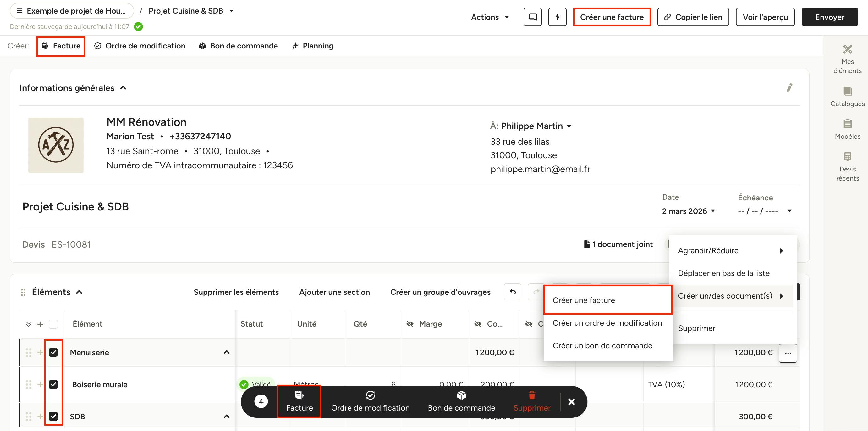The height and width of the screenshot is (431, 868).
Task: Open the comments speech-bubble icon button
Action: point(532,17)
